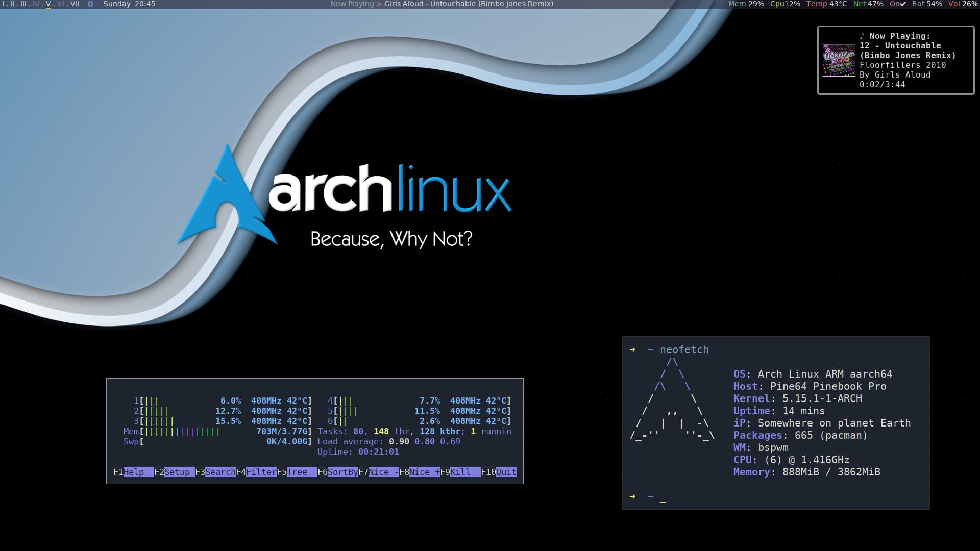Click F2 Setup in htop

(x=174, y=472)
